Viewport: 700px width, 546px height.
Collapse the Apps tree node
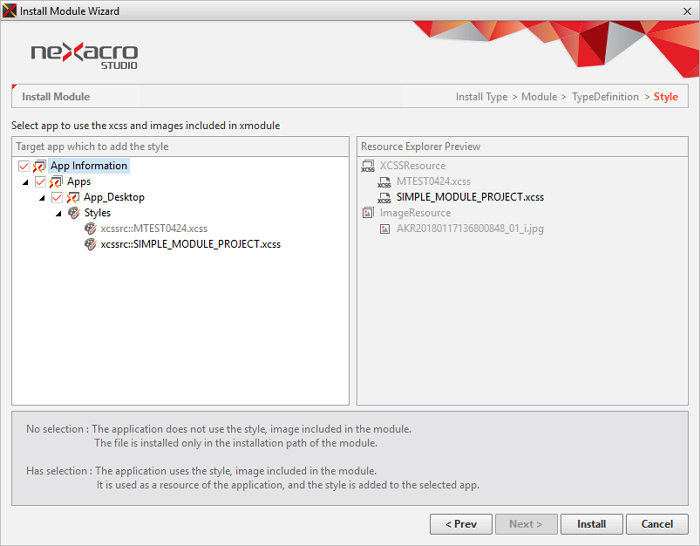click(x=25, y=182)
